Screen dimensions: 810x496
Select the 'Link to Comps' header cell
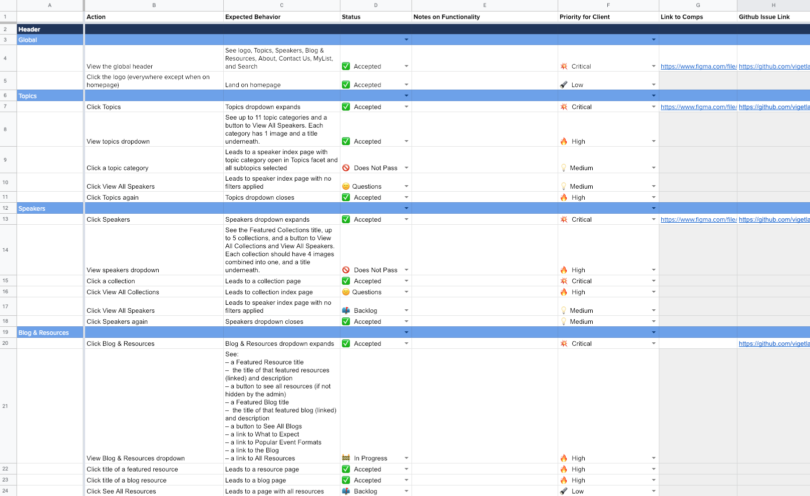point(698,17)
